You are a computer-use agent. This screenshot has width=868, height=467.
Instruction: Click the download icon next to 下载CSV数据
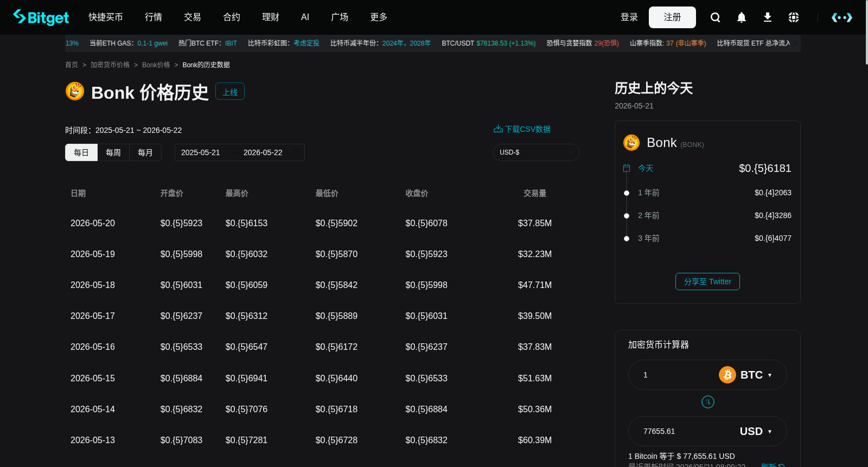click(498, 129)
